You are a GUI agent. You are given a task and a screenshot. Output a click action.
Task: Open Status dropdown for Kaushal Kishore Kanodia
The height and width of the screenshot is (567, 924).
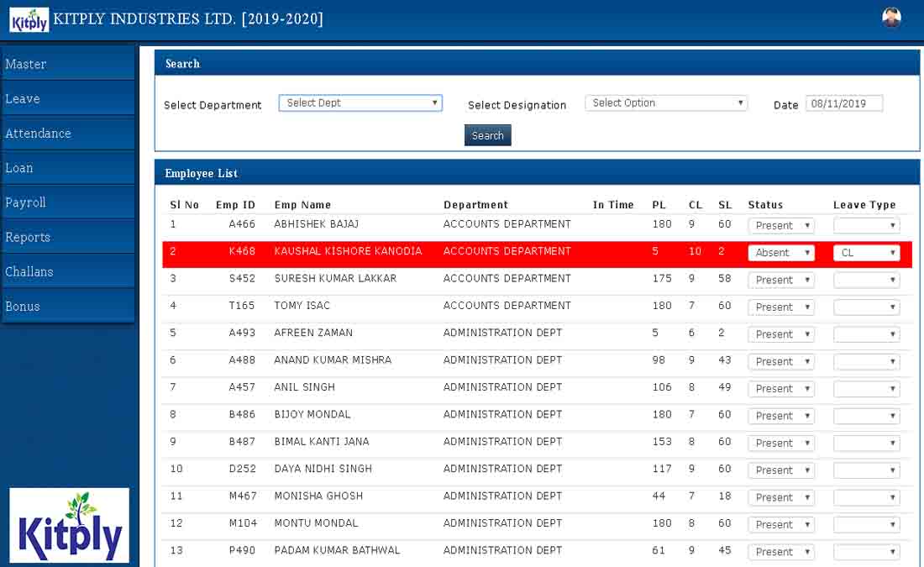[x=781, y=253]
